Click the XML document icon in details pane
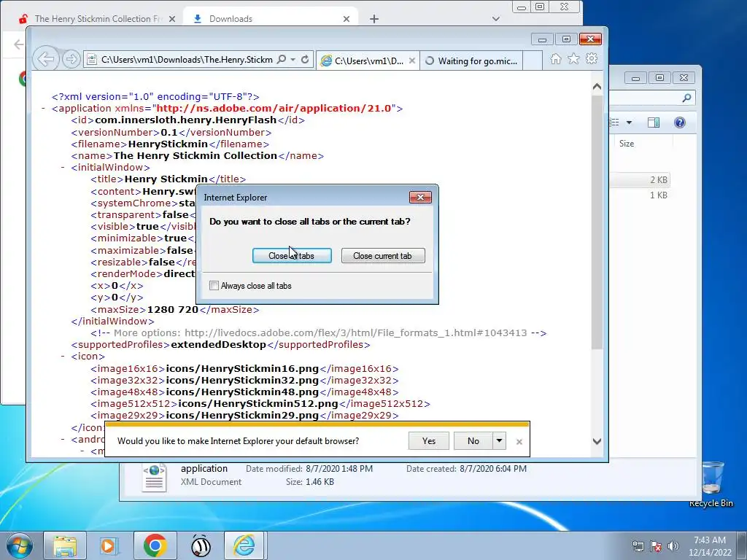 [155, 477]
